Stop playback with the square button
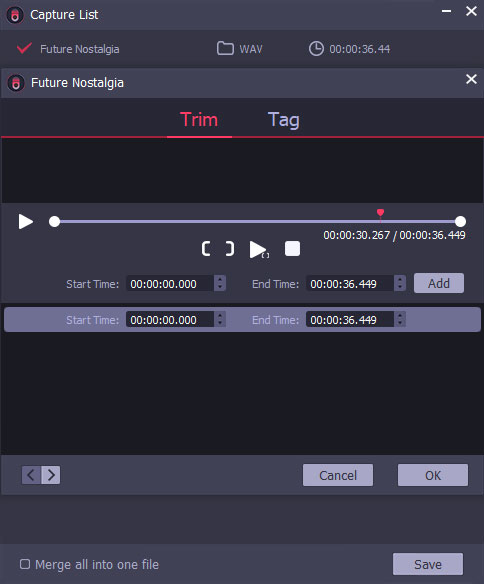 pyautogui.click(x=292, y=248)
